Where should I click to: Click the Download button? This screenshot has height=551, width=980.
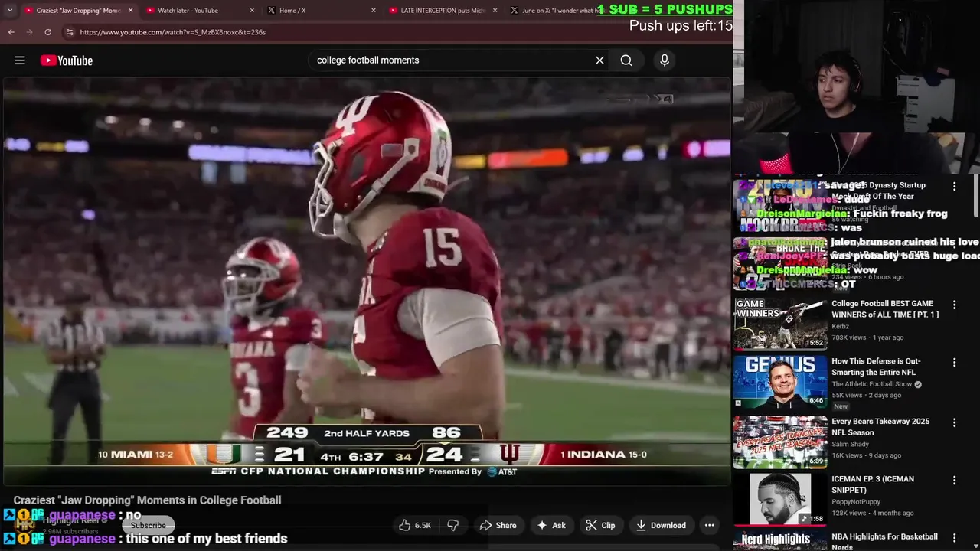[x=661, y=525]
